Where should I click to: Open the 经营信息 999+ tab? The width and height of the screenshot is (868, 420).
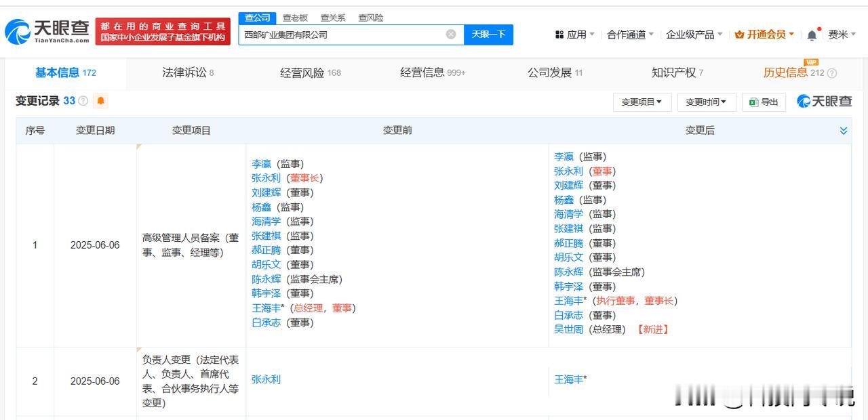point(433,72)
